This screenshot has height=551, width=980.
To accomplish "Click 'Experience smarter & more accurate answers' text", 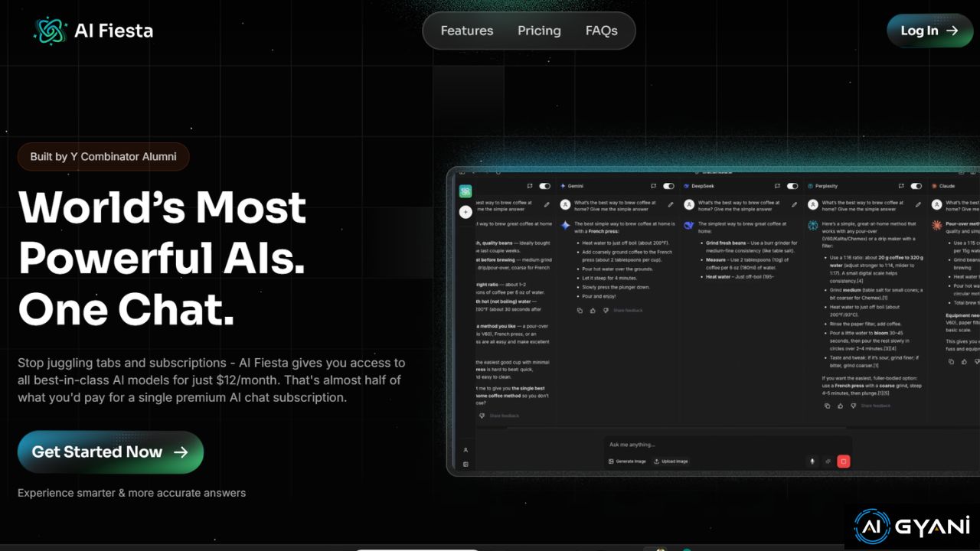I will click(x=132, y=493).
